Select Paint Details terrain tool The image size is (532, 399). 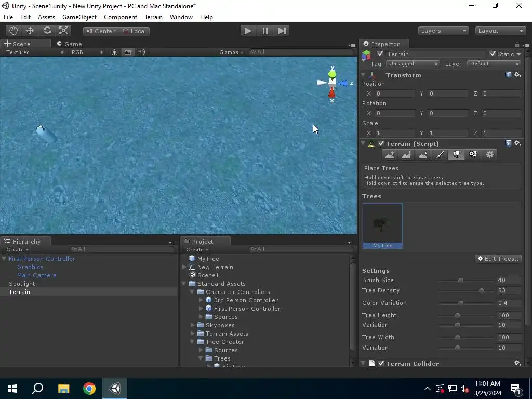(x=473, y=155)
